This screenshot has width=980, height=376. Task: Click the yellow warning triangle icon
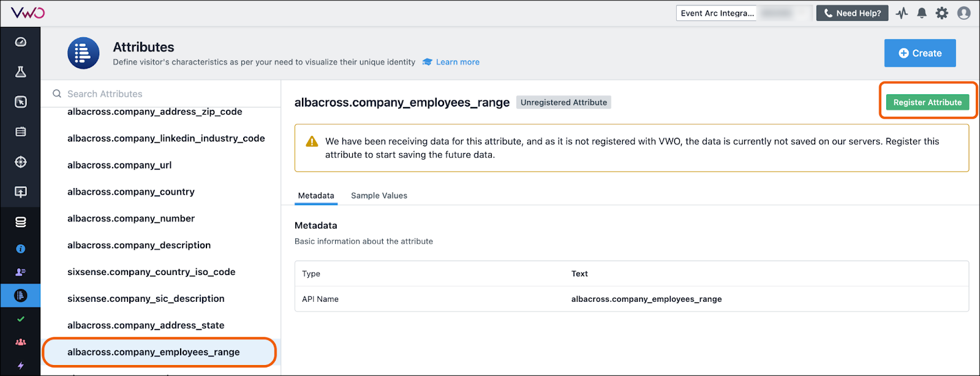click(312, 141)
